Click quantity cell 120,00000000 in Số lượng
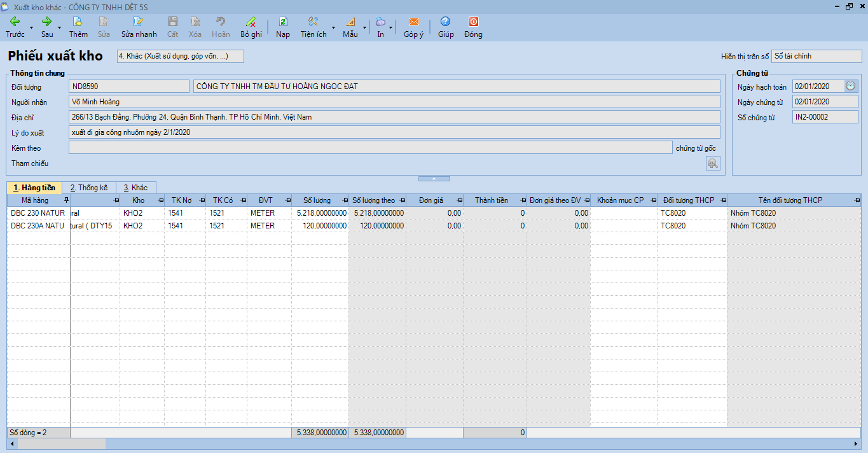Screen dimensions: 868x453 pos(320,226)
